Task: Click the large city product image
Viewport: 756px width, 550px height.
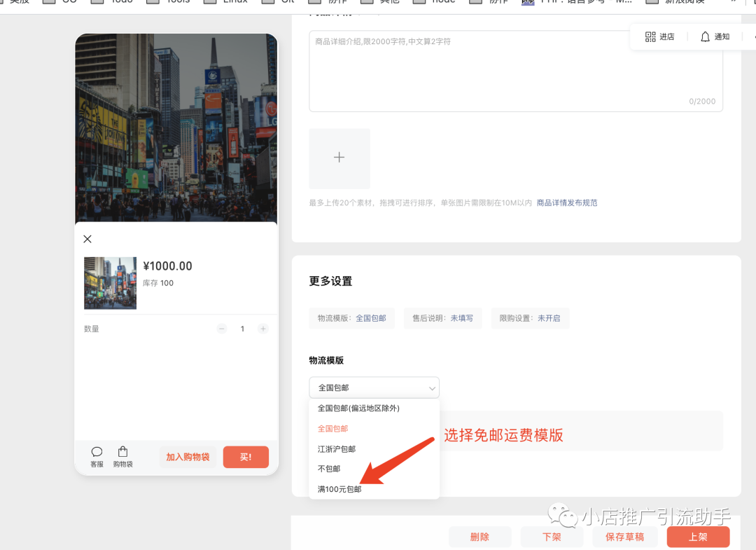Action: point(176,128)
